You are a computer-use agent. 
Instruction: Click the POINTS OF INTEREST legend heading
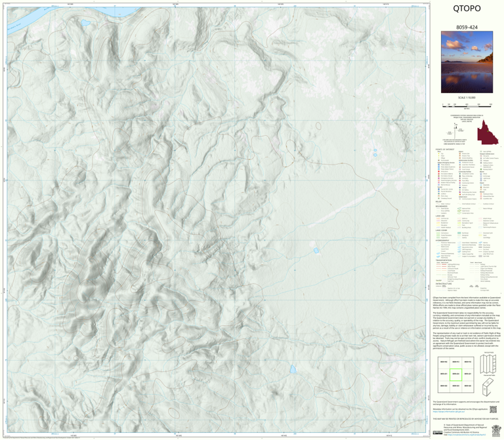pos(445,150)
